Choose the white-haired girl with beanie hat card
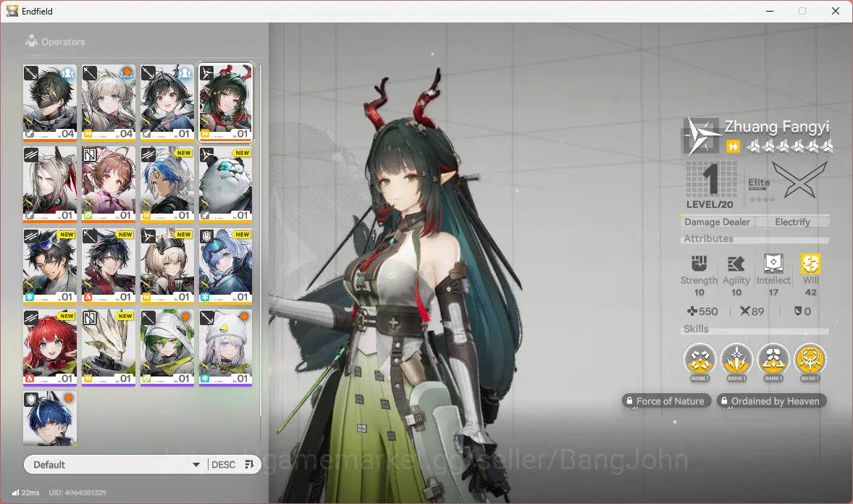Image resolution: width=853 pixels, height=504 pixels. [225, 348]
